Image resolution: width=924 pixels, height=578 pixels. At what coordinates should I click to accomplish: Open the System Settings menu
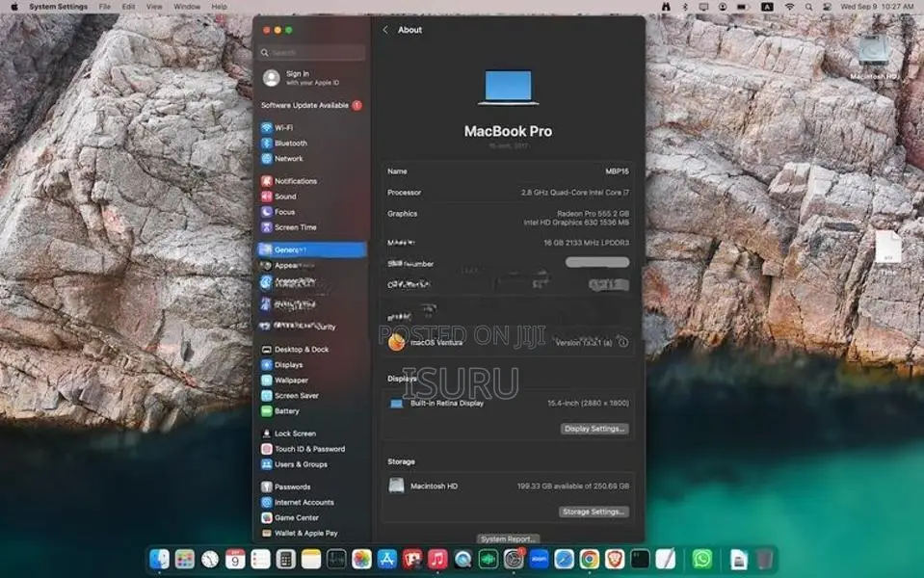coord(59,7)
